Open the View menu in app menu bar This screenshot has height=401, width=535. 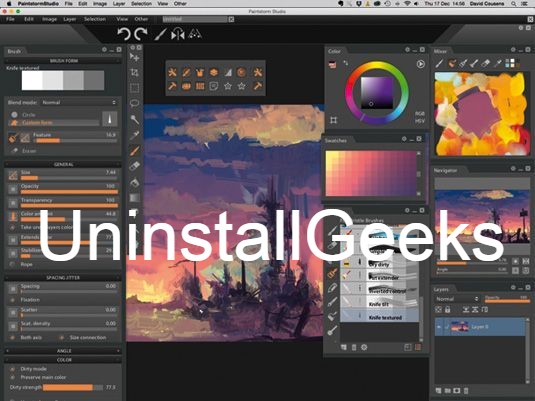coord(122,19)
